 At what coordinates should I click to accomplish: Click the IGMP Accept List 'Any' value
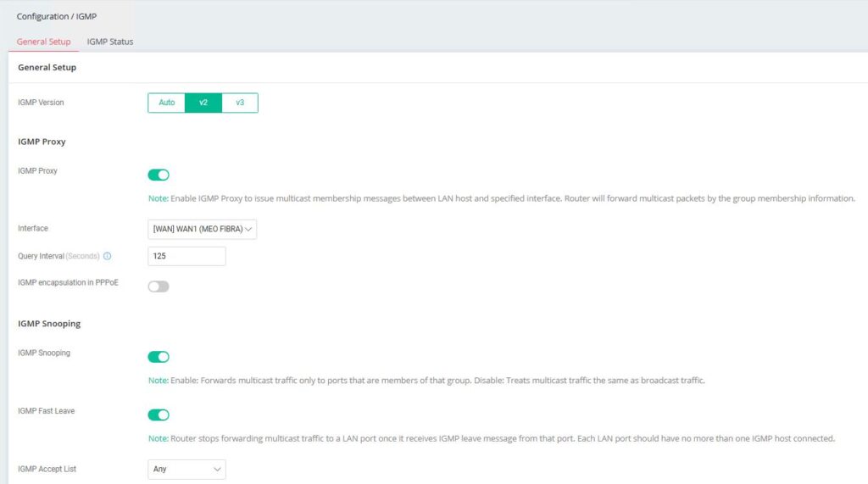coord(160,469)
